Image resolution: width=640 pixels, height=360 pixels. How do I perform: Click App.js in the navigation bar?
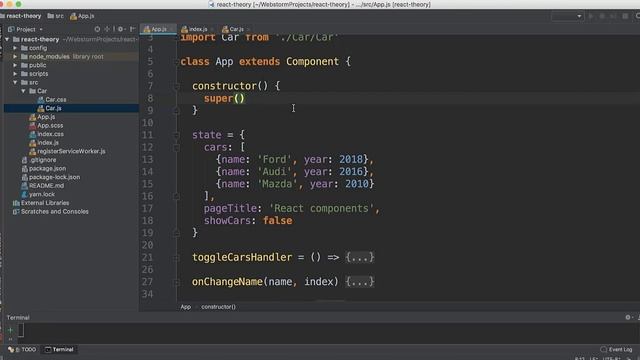coord(82,16)
